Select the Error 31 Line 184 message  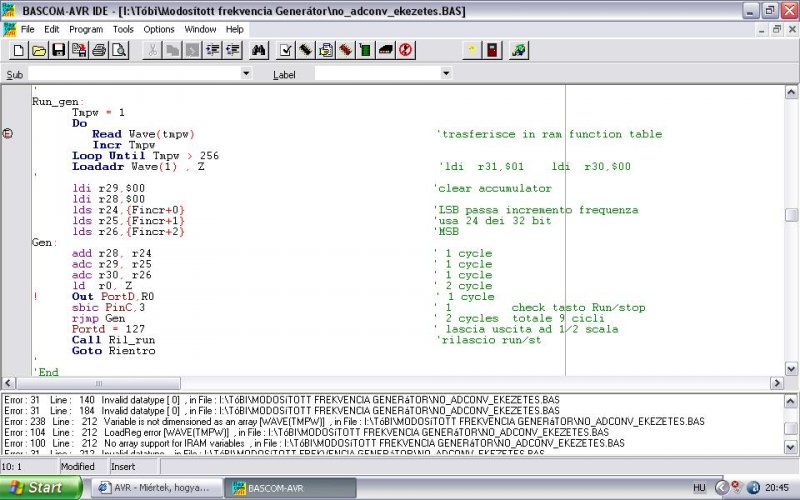coord(282,410)
